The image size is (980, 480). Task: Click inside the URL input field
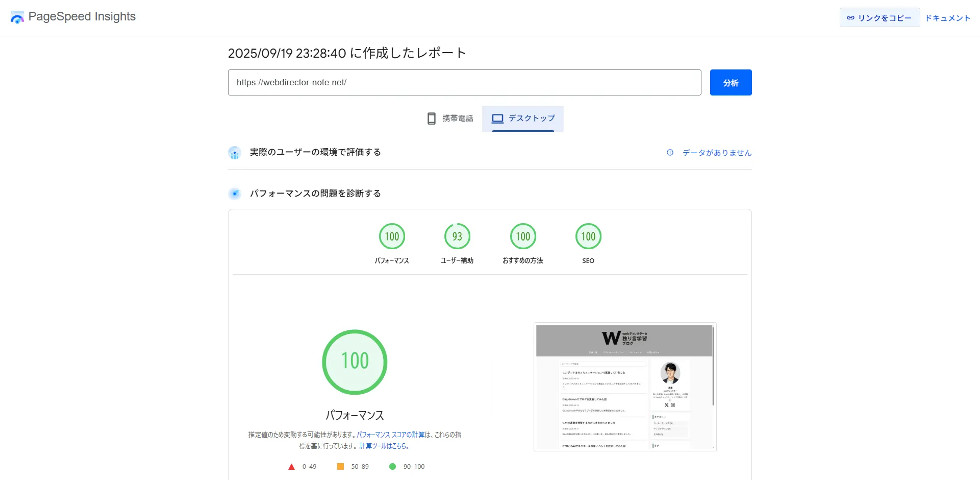click(x=464, y=82)
